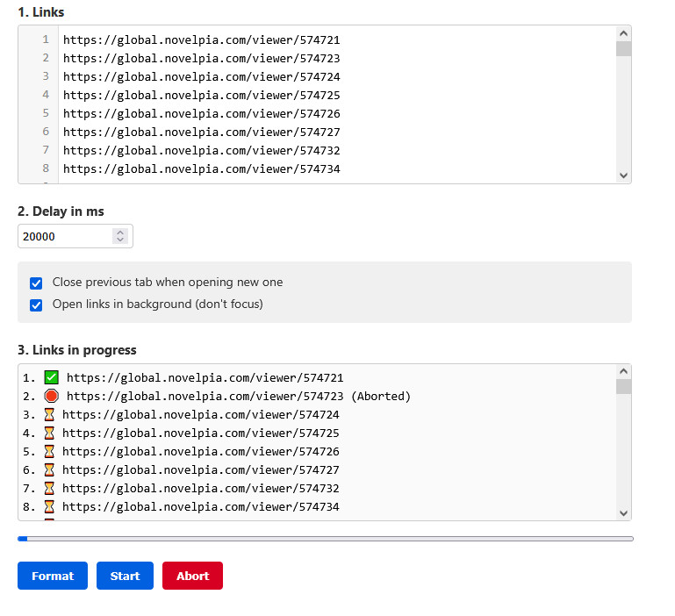Click the hourglass icon beside link 574726
The image size is (675, 616).
click(x=49, y=451)
